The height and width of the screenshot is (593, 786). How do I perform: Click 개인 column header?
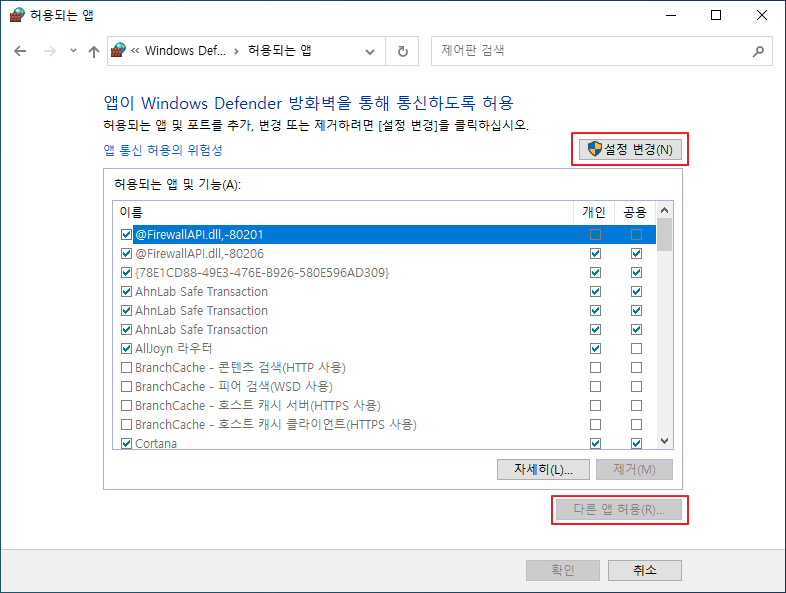(x=594, y=213)
